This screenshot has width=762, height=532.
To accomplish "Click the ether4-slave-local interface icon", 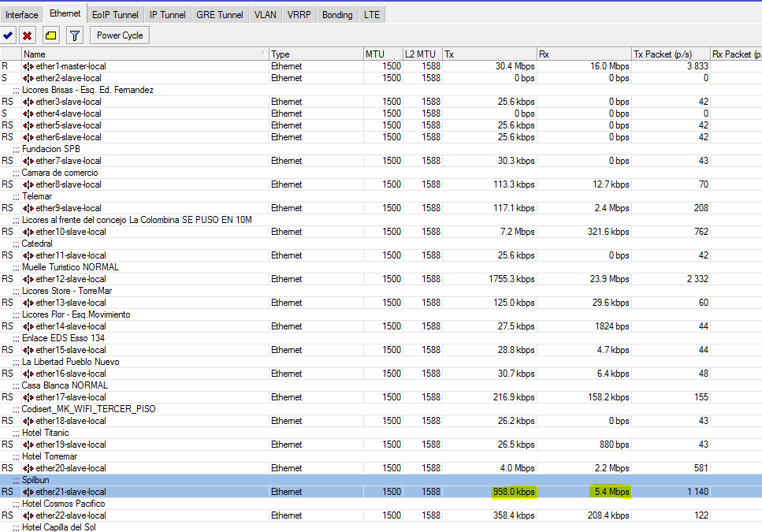I will point(28,113).
